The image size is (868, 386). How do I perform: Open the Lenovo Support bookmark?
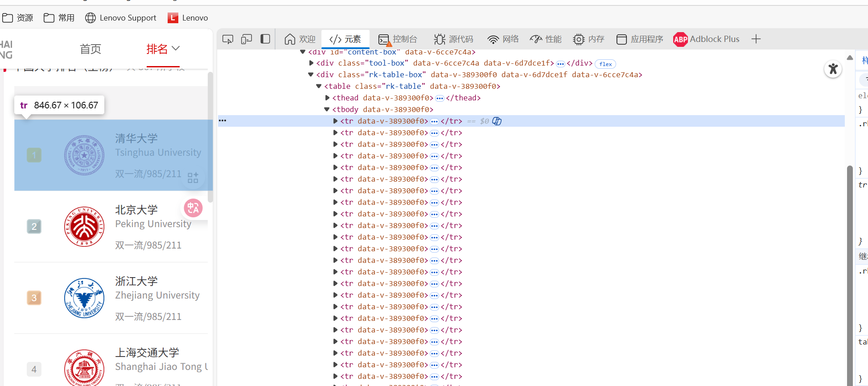tap(121, 18)
